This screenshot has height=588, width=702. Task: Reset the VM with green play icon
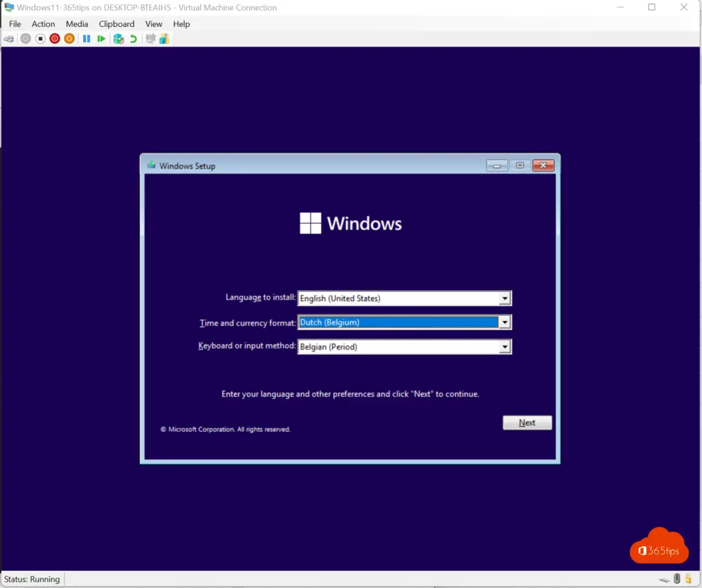click(101, 39)
